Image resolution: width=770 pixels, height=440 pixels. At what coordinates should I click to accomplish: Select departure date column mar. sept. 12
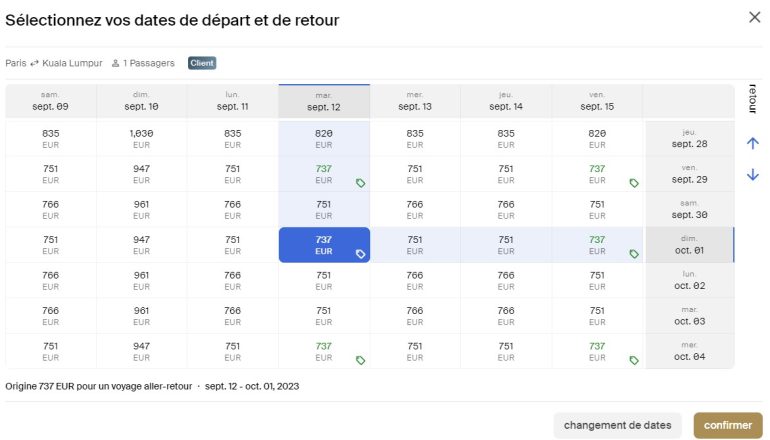point(324,101)
